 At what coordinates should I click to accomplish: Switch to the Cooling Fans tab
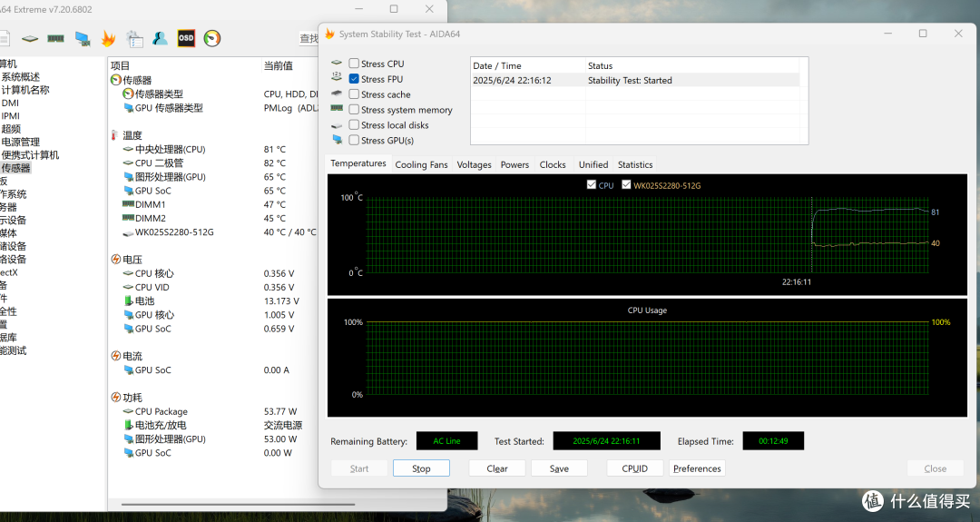[421, 164]
